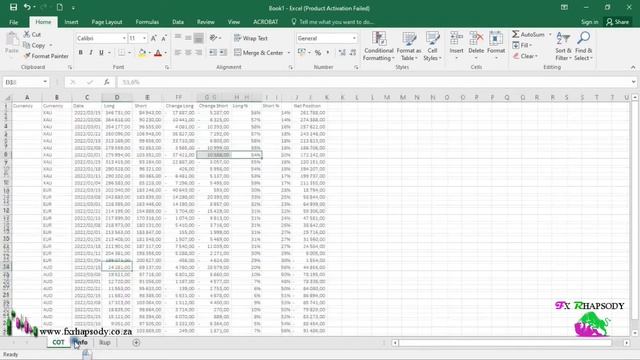Switch to the Data tab

coord(178,22)
